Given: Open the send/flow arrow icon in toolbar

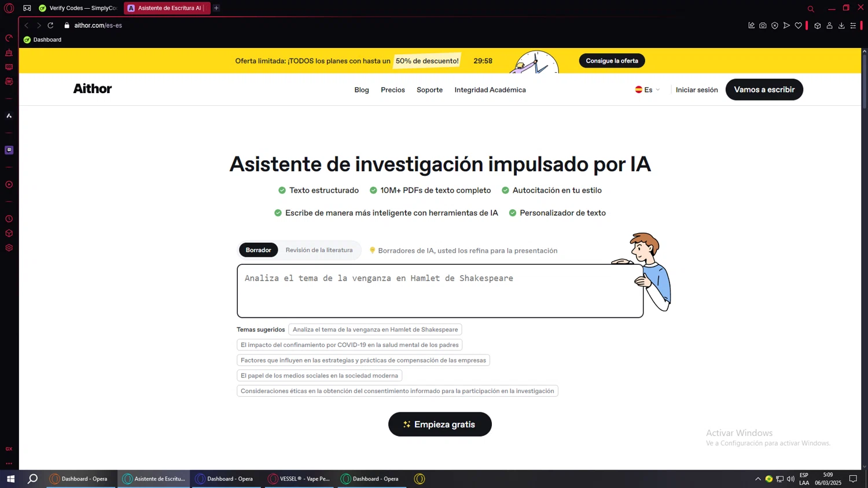Looking at the screenshot, I should (786, 25).
